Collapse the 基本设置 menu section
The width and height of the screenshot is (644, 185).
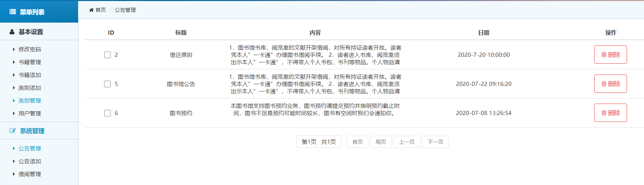39,32
